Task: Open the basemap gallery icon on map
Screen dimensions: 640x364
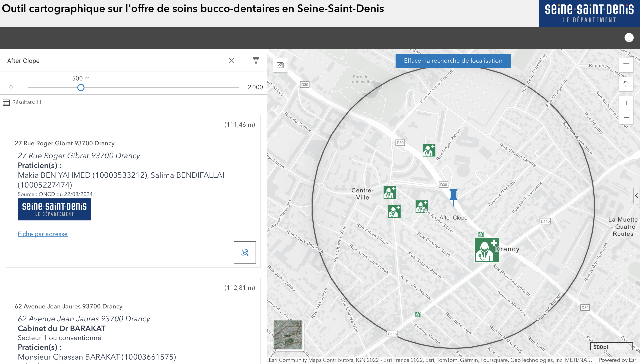Action: [280, 65]
